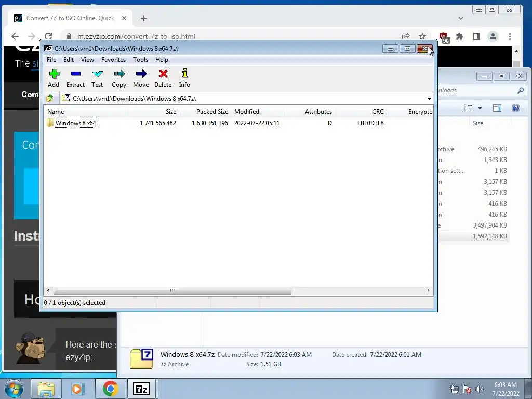
Task: Sort by Attributes column
Action: point(309,112)
